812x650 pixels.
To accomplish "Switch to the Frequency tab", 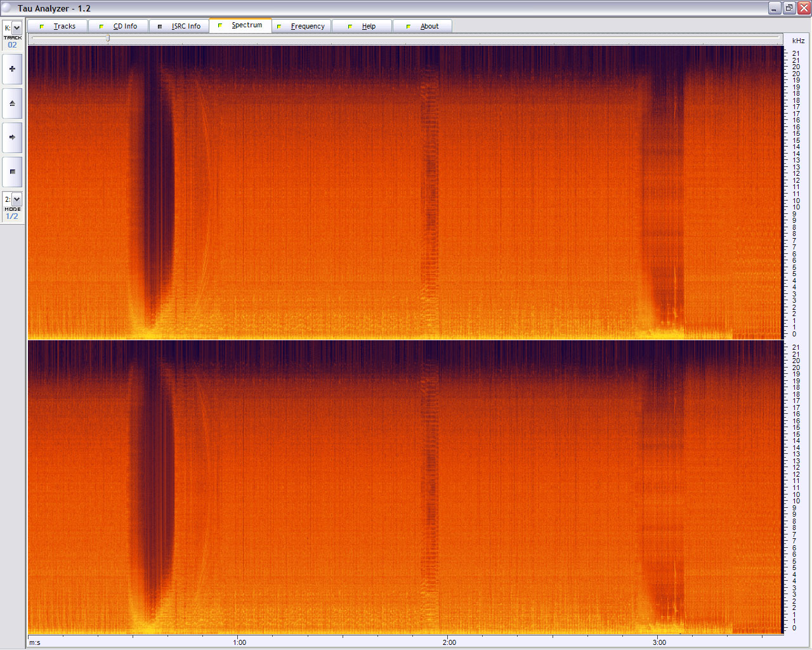I will click(x=301, y=26).
